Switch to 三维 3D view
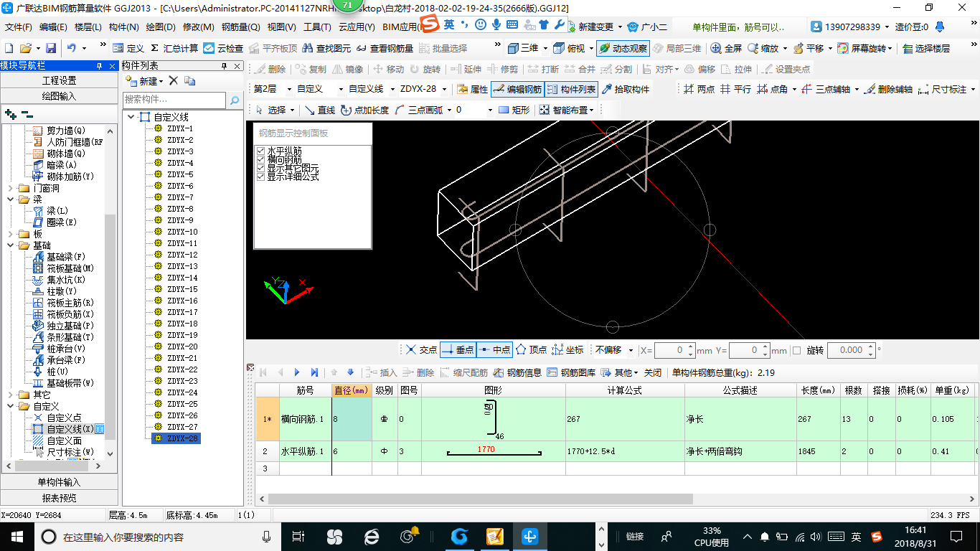This screenshot has height=551, width=980. click(x=523, y=48)
